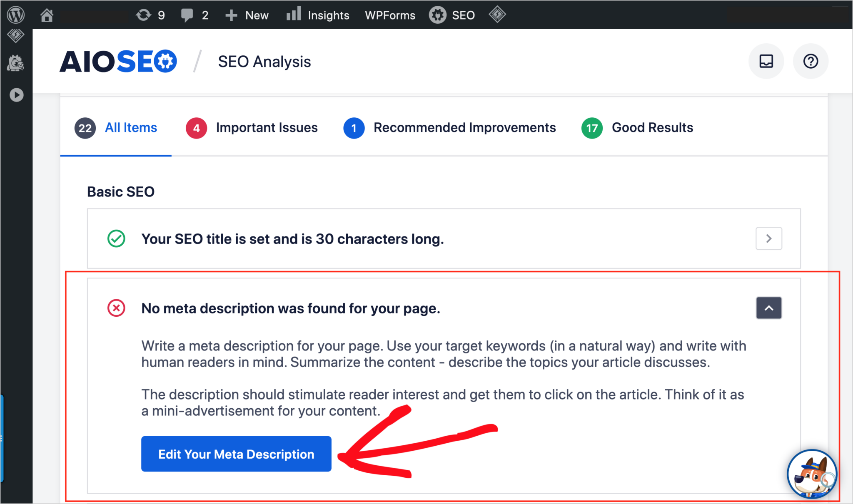The height and width of the screenshot is (504, 853).
Task: Click the Basic SEO section heading
Action: tap(121, 191)
